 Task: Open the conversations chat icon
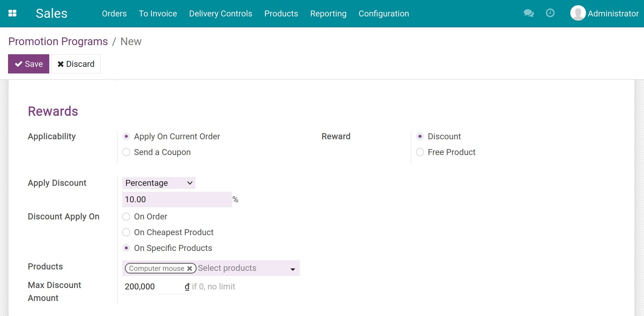529,13
